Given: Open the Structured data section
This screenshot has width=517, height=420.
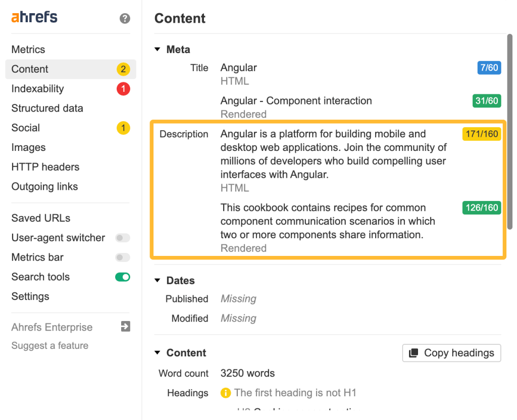Looking at the screenshot, I should (x=47, y=108).
